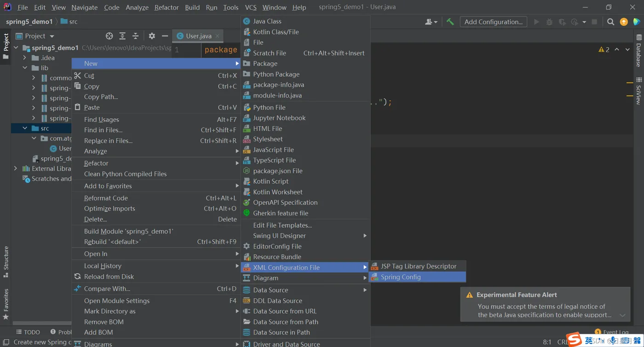Select JSP Tag Library Descriptor
The width and height of the screenshot is (644, 347).
(x=418, y=266)
